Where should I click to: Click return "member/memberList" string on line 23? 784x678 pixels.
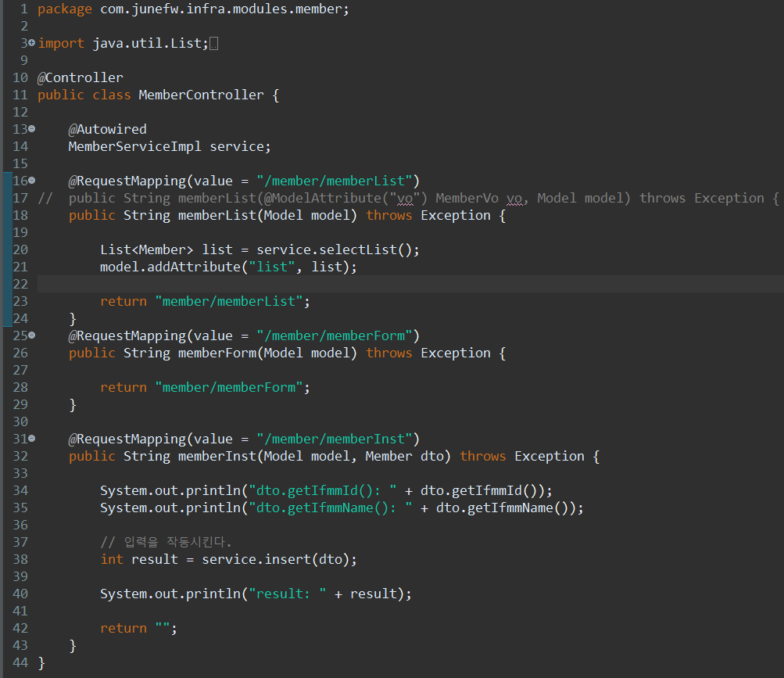pyautogui.click(x=229, y=301)
